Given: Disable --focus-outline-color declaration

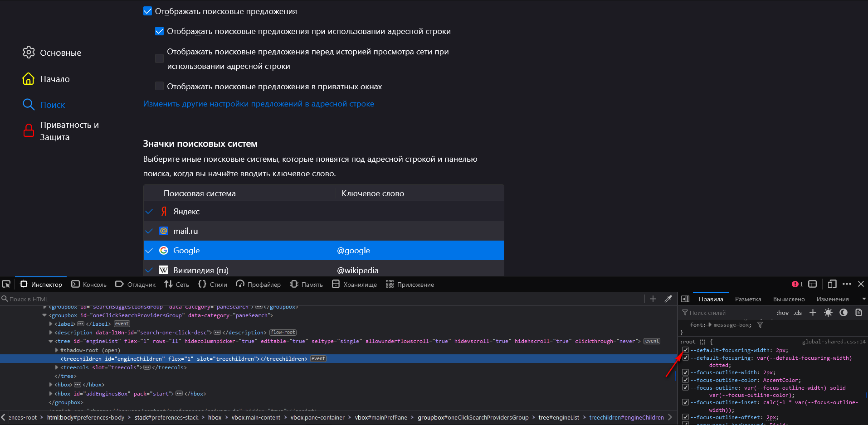Looking at the screenshot, I should coord(686,380).
